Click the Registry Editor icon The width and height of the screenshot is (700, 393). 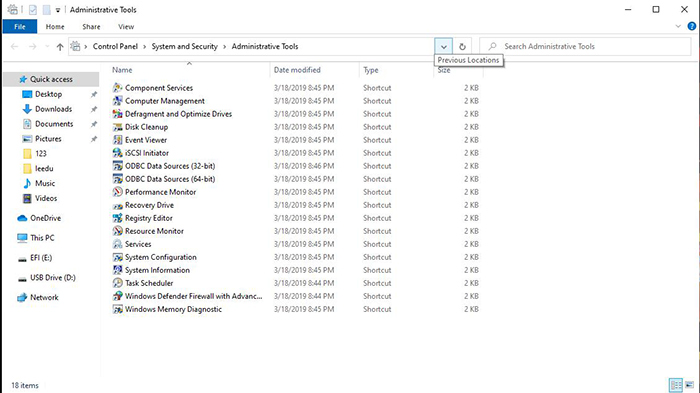pos(117,218)
